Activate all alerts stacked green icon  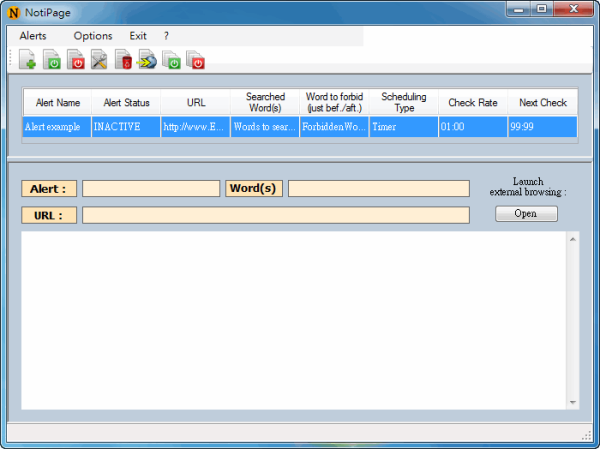click(172, 61)
